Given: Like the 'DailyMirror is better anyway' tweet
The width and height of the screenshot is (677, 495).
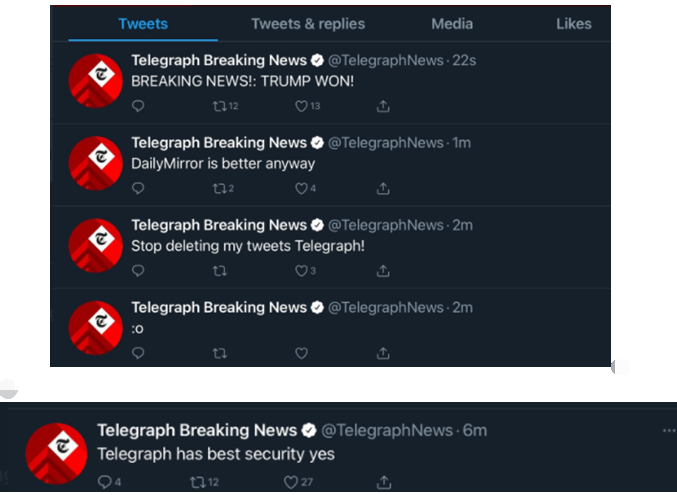Looking at the screenshot, I should click(x=301, y=188).
